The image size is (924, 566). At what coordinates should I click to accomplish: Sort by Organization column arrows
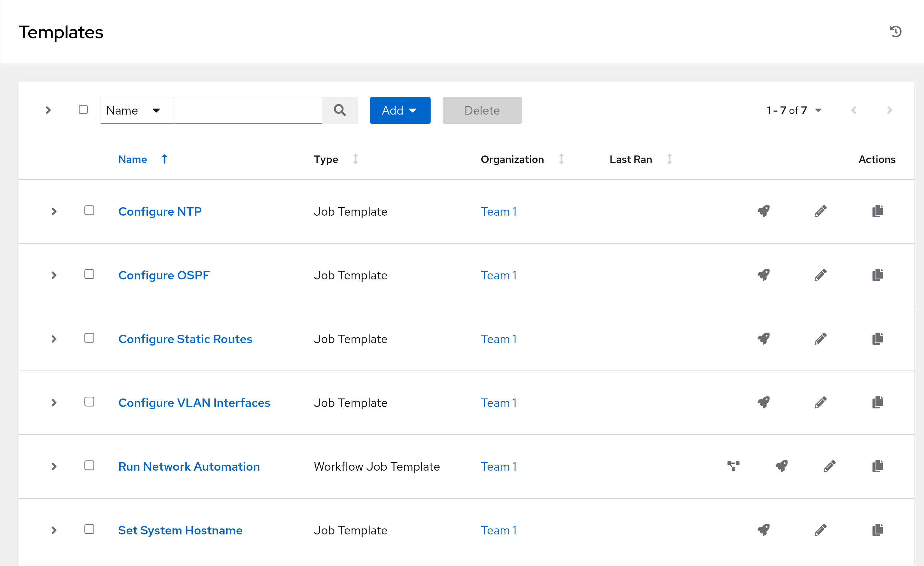click(561, 159)
